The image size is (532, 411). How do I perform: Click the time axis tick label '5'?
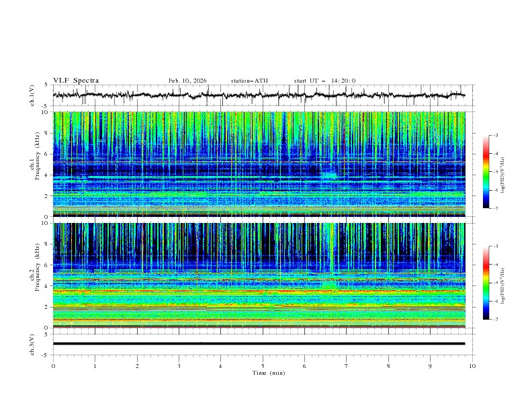point(263,366)
